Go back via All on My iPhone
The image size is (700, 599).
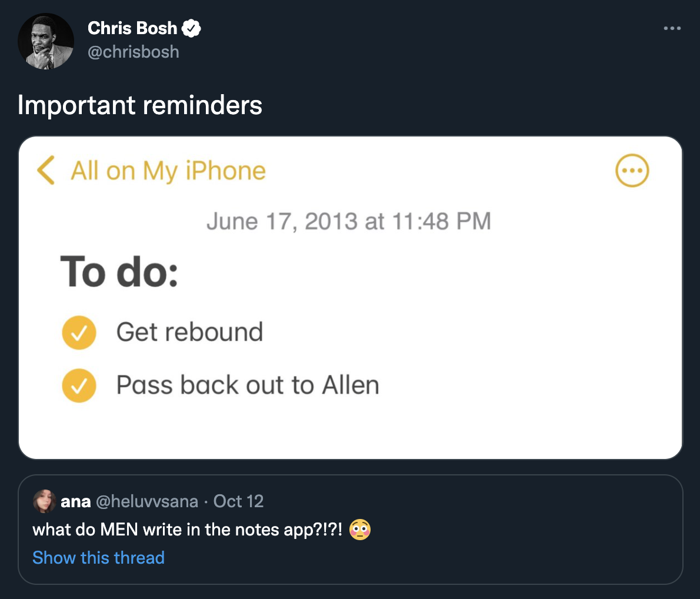168,171
